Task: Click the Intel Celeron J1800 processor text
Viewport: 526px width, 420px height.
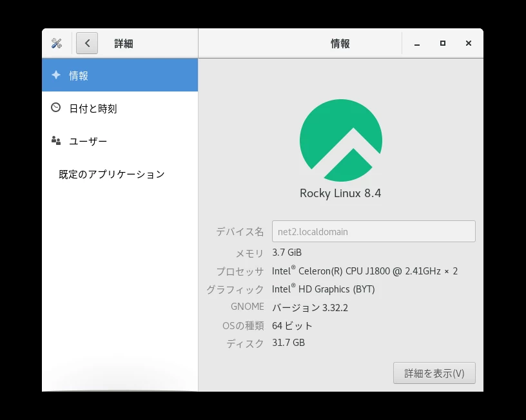Action: pyautogui.click(x=365, y=271)
